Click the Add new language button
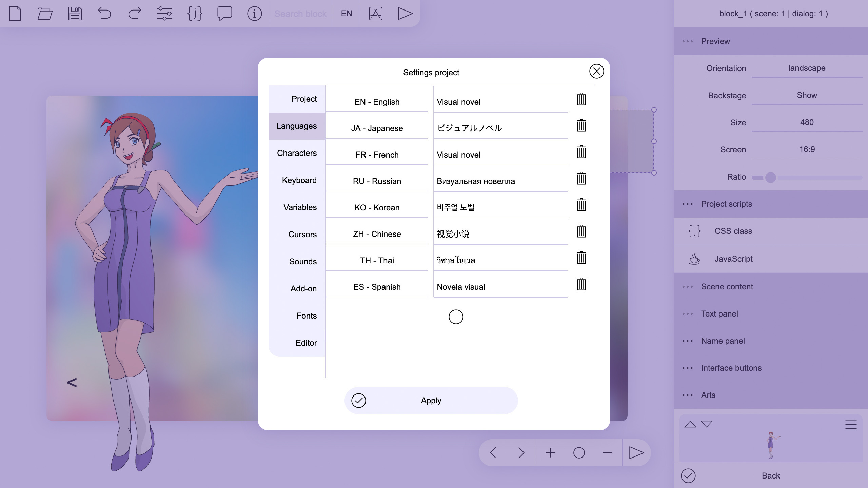Viewport: 868px width, 488px height. point(455,317)
